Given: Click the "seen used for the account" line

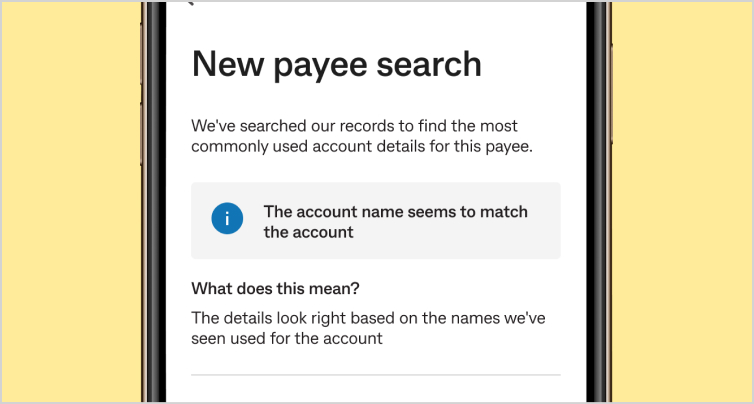Looking at the screenshot, I should pos(287,338).
